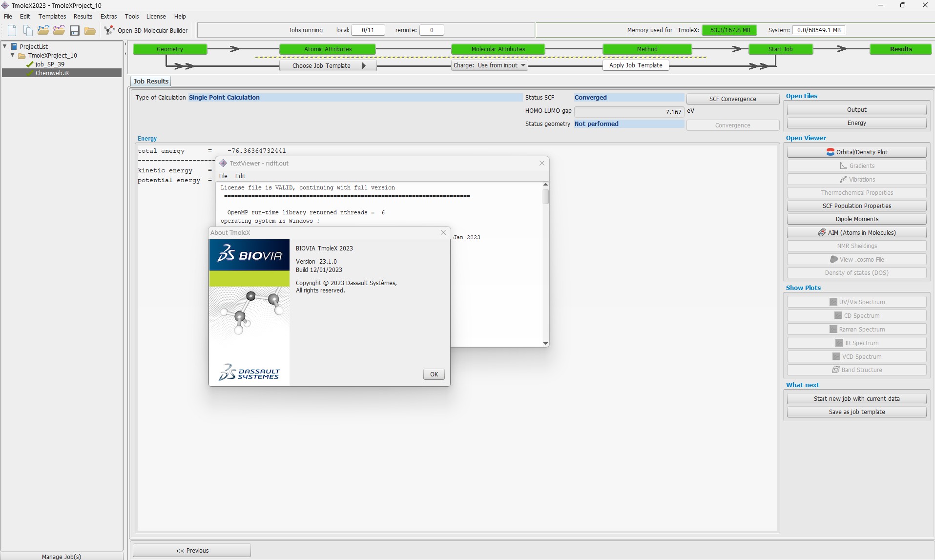Screen dimensions: 935x560
Task: Collapse the TmoleXProject_10 folder node
Action: tap(13, 55)
